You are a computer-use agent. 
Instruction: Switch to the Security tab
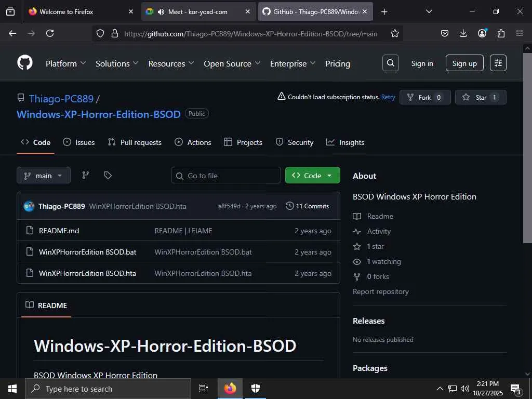tap(294, 142)
